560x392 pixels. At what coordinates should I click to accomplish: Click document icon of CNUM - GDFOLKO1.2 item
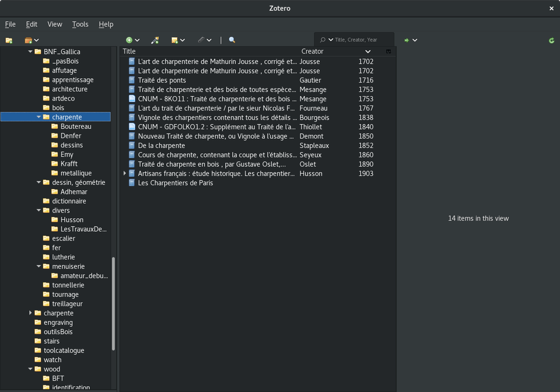coord(132,126)
